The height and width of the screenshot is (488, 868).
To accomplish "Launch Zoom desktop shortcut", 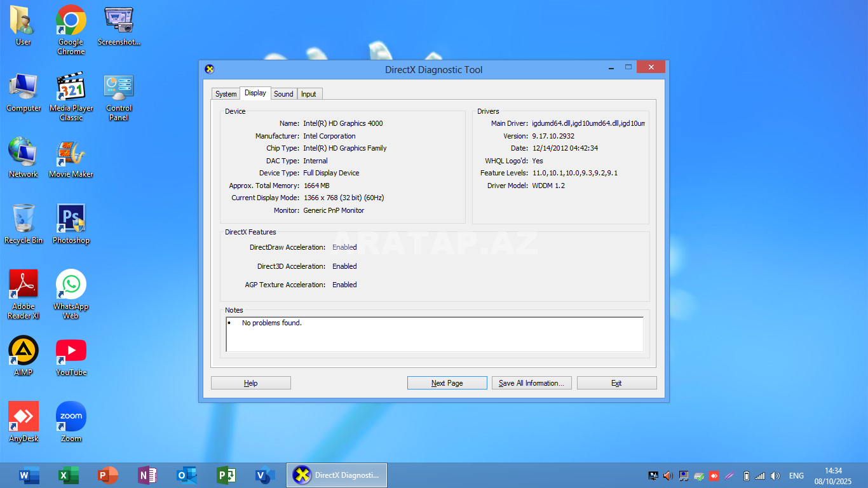I will coord(71,421).
